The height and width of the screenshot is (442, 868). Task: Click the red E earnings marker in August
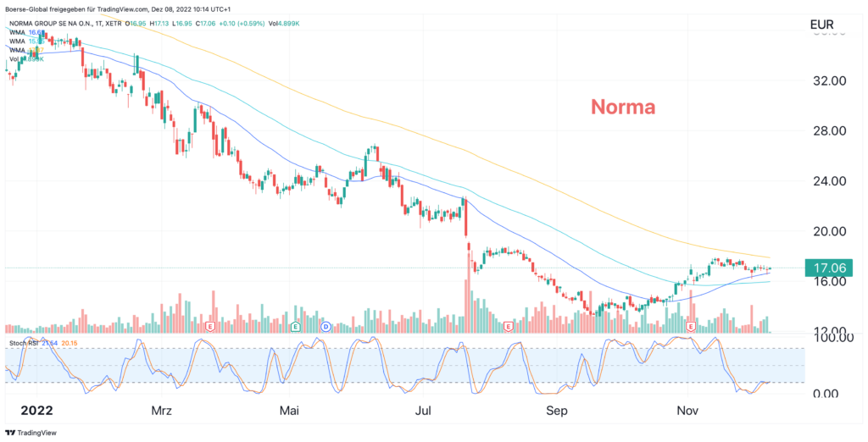(509, 327)
